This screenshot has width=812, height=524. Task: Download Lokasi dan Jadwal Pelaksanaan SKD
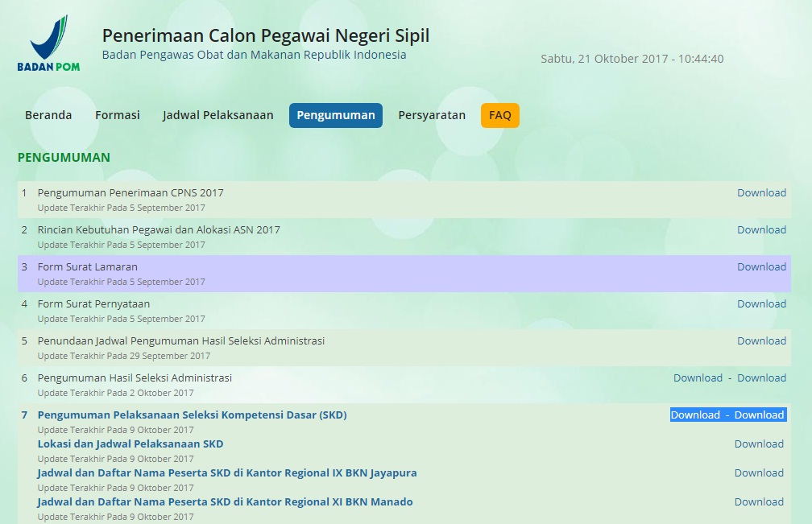tap(759, 444)
